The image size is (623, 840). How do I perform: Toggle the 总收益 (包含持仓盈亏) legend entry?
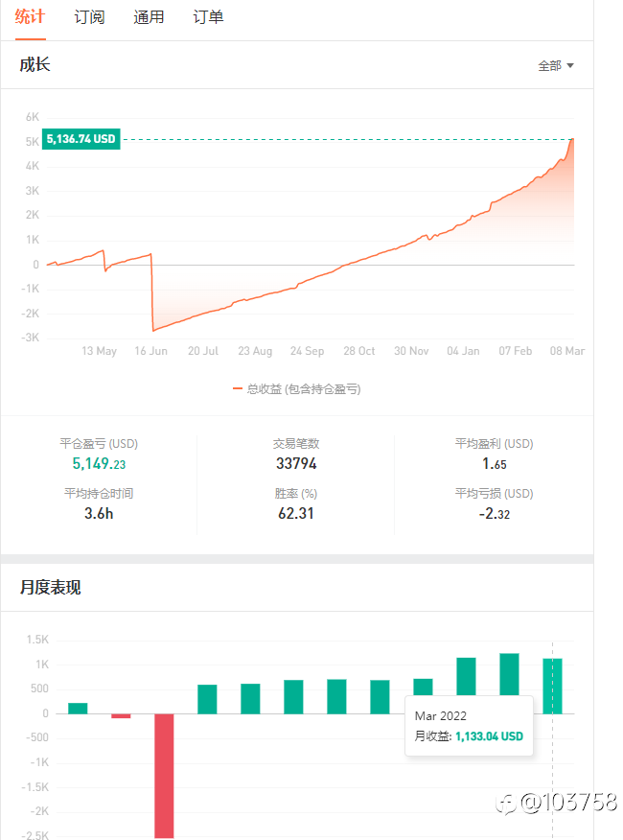tap(297, 389)
